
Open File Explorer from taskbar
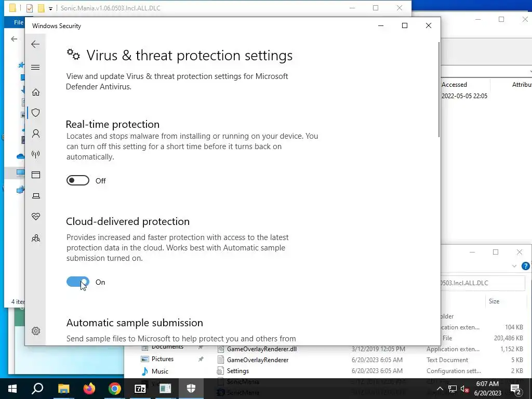(63, 389)
